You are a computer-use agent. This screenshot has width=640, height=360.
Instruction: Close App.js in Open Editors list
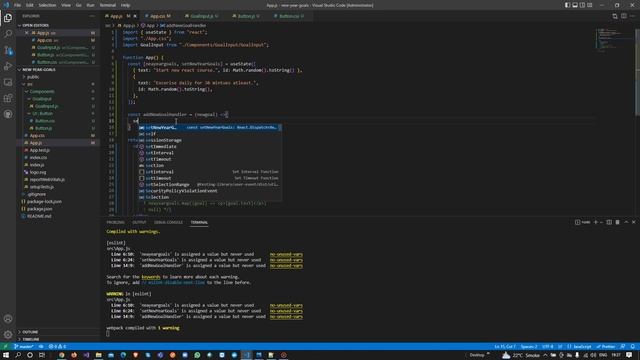(x=27, y=33)
